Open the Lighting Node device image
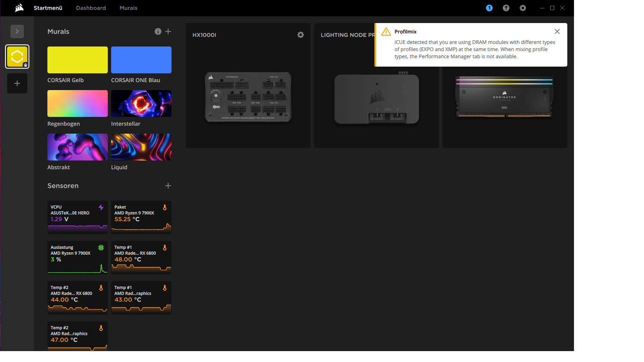The image size is (644, 362). point(377,99)
